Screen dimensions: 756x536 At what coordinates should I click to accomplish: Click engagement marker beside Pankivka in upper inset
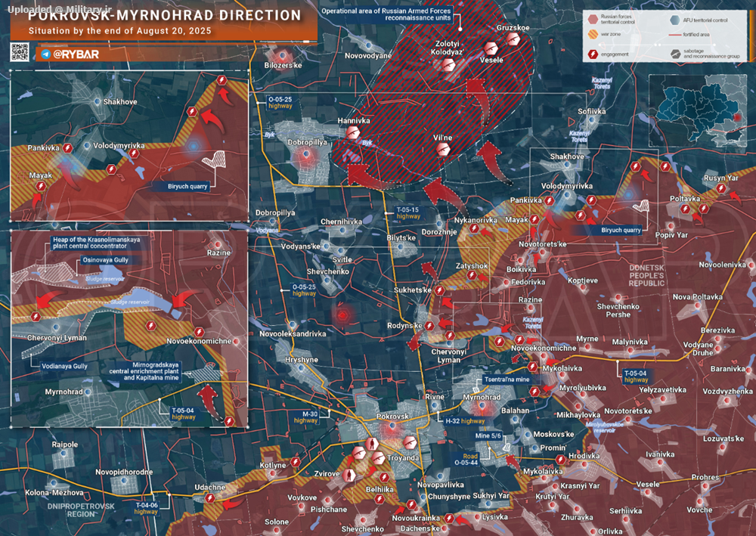68,148
